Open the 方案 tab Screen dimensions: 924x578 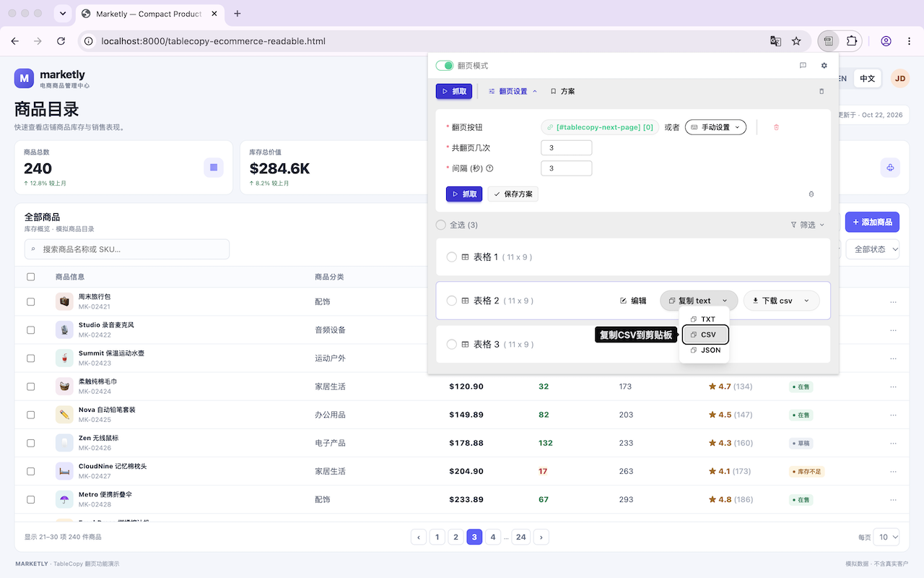tap(562, 92)
